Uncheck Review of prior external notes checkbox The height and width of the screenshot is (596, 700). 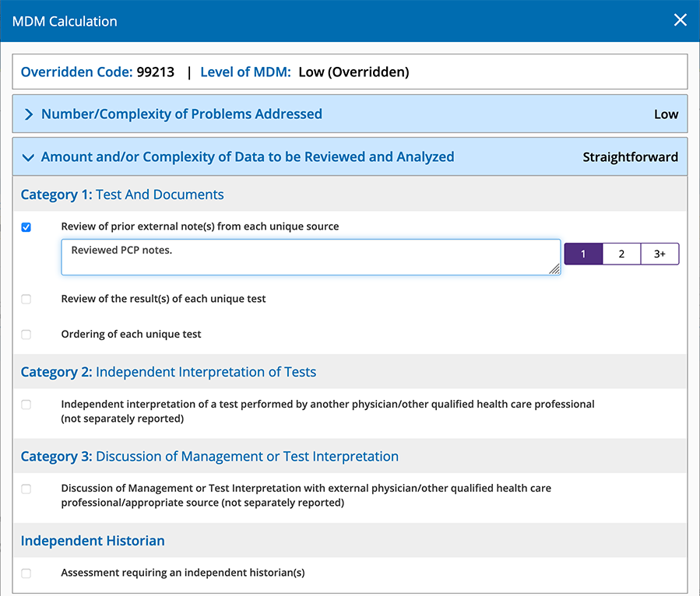[x=26, y=227]
